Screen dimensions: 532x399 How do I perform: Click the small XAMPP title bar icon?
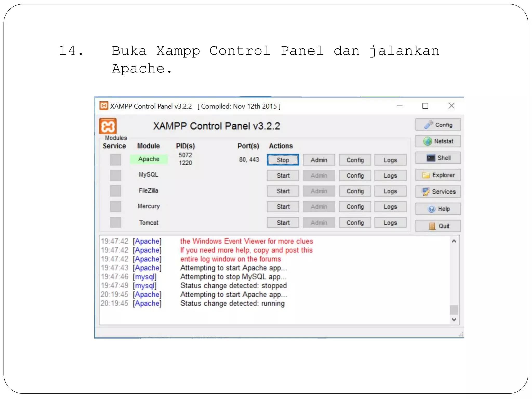pos(104,106)
